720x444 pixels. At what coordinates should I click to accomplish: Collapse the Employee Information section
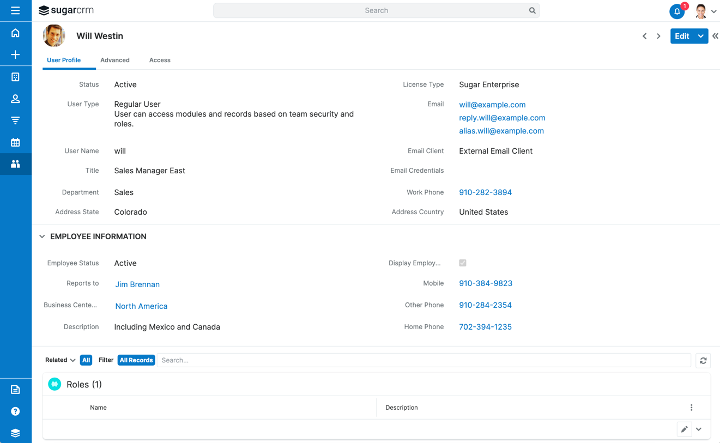[42, 237]
